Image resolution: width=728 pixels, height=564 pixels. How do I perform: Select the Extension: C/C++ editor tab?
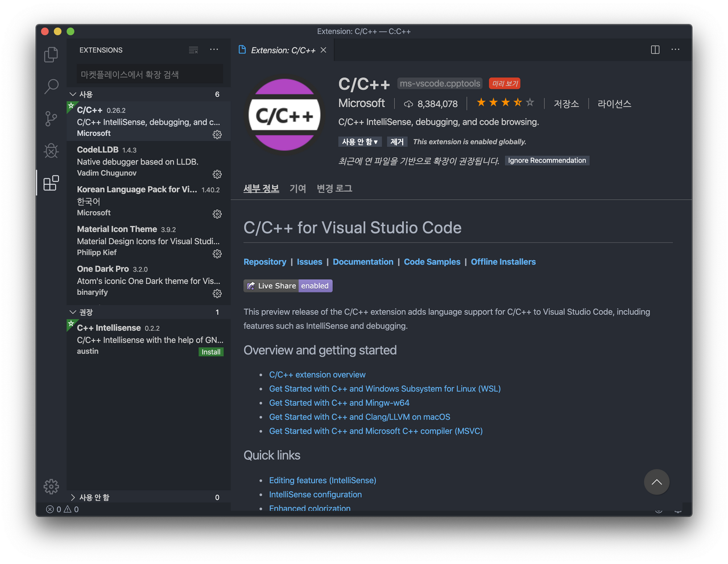283,50
